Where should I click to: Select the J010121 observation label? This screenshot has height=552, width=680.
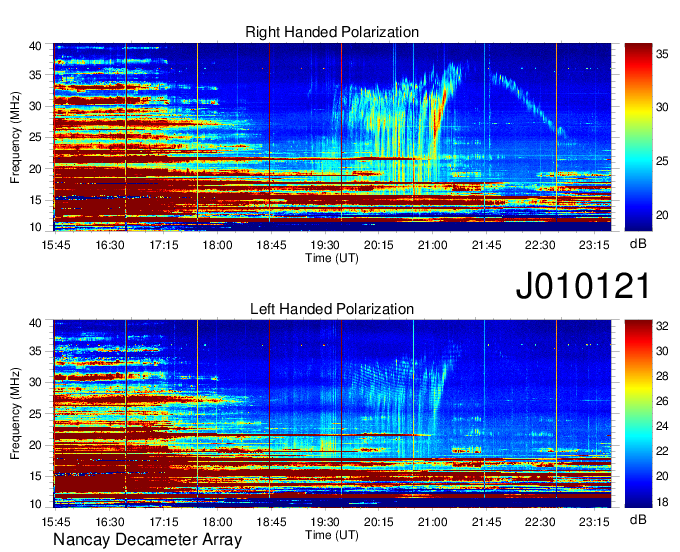(x=583, y=286)
